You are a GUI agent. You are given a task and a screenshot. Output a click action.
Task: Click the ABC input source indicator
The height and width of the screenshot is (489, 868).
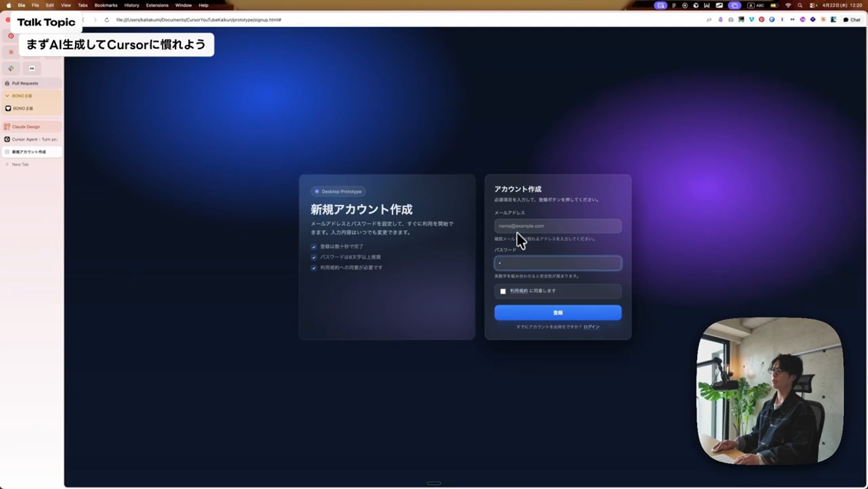[756, 5]
